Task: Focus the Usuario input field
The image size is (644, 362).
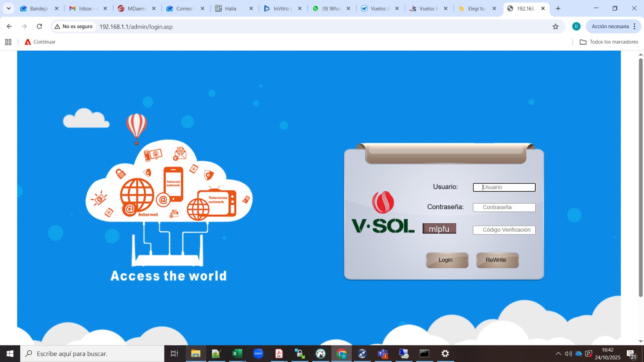Action: point(504,187)
